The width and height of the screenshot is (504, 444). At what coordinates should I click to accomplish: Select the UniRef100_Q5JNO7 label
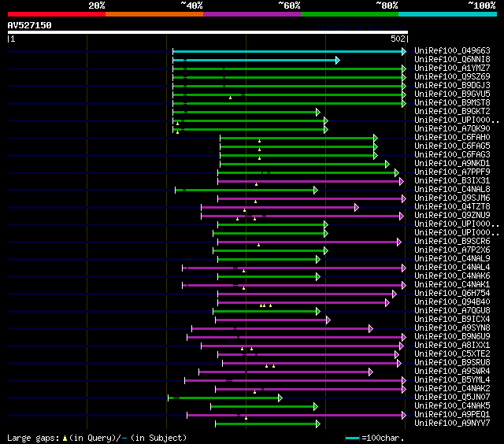[x=452, y=398]
